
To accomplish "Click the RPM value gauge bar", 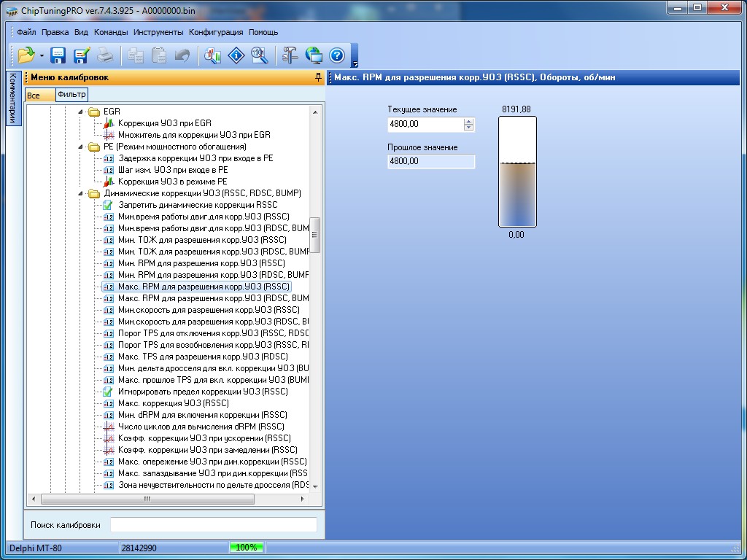I will [x=517, y=172].
